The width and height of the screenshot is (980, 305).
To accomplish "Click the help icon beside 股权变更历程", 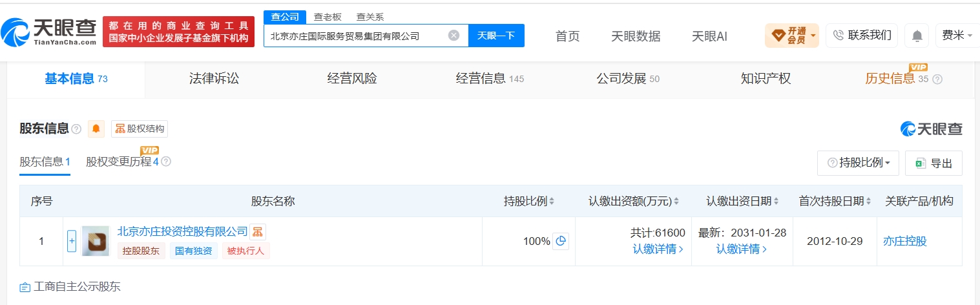I will tap(166, 162).
